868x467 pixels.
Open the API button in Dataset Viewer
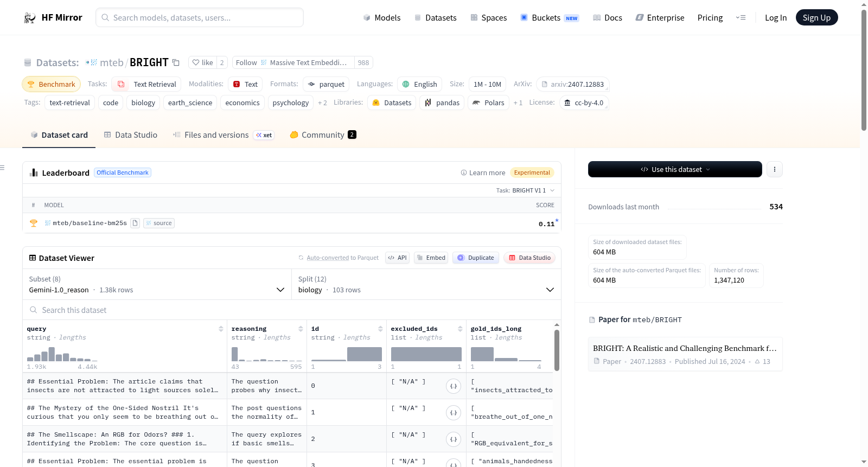(398, 258)
